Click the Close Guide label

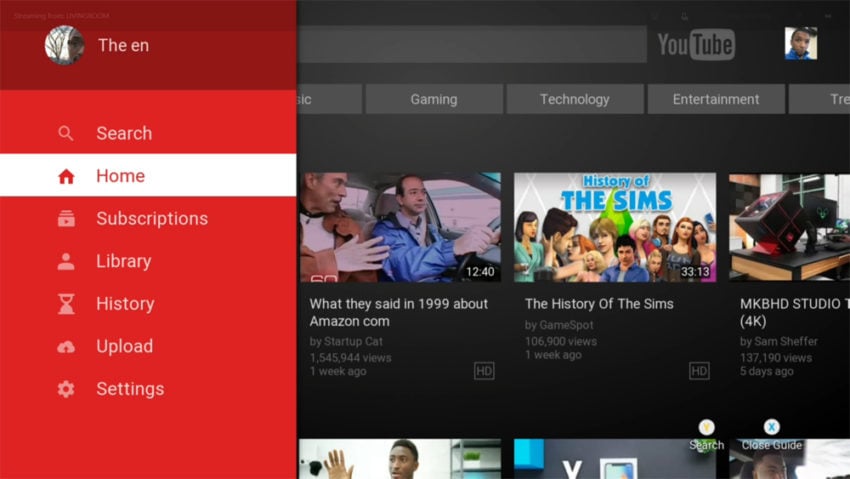coord(771,445)
